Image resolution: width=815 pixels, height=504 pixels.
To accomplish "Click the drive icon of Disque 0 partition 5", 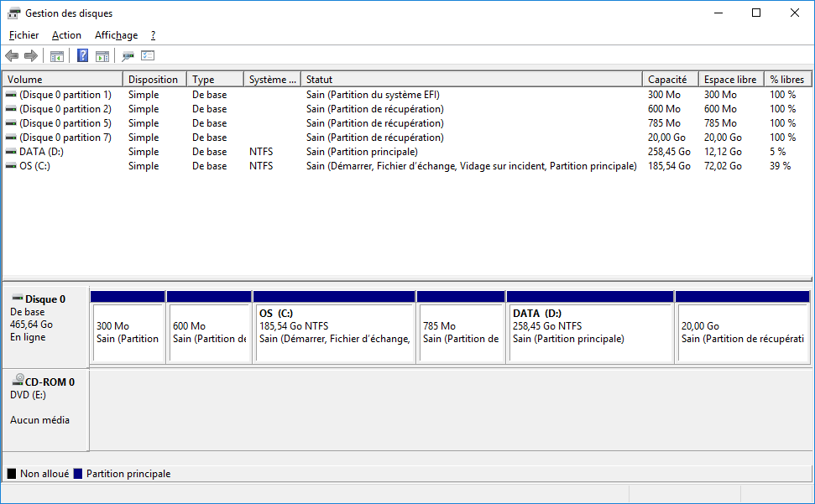I will click(x=10, y=123).
